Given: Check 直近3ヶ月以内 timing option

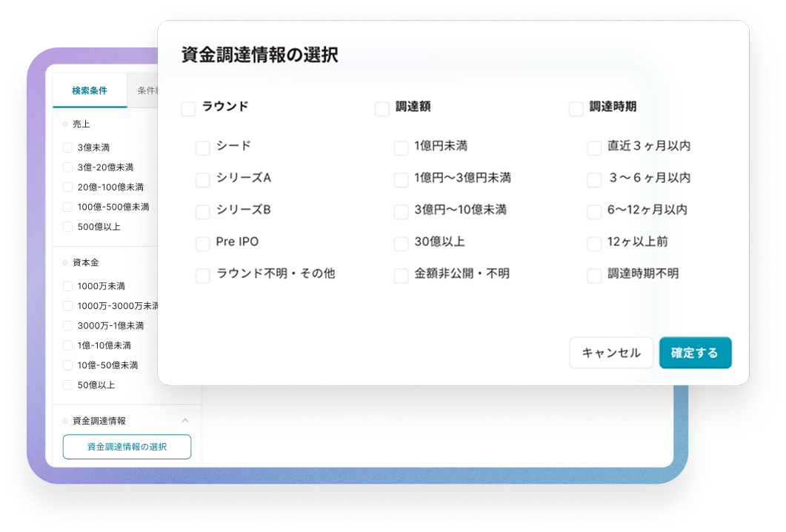Looking at the screenshot, I should [594, 148].
